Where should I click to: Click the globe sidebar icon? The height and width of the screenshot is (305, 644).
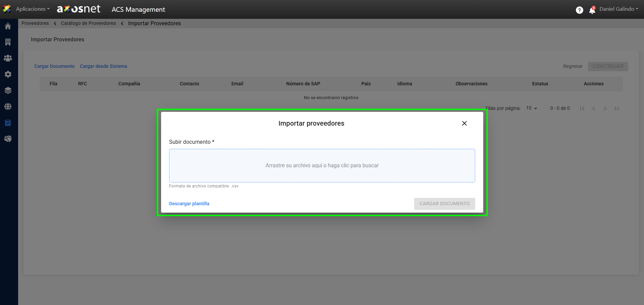tap(8, 106)
